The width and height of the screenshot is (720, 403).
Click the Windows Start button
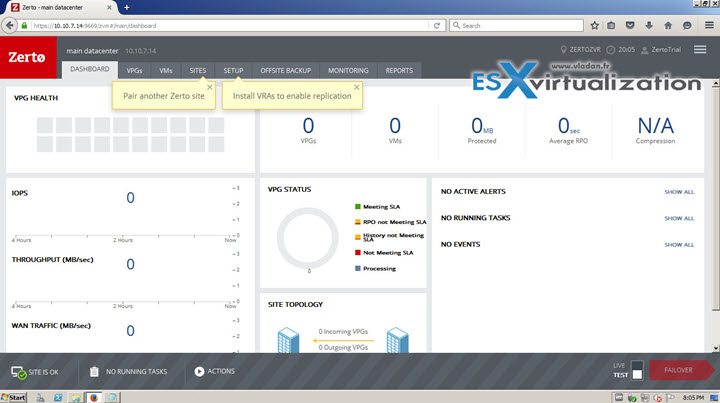(x=13, y=397)
